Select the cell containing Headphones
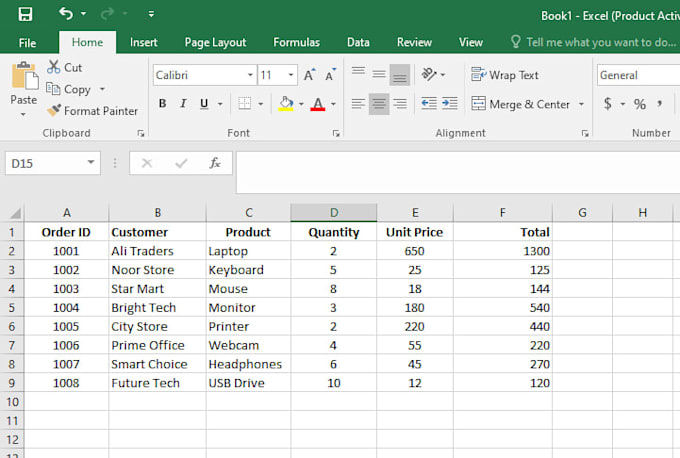This screenshot has height=458, width=680. pyautogui.click(x=248, y=364)
